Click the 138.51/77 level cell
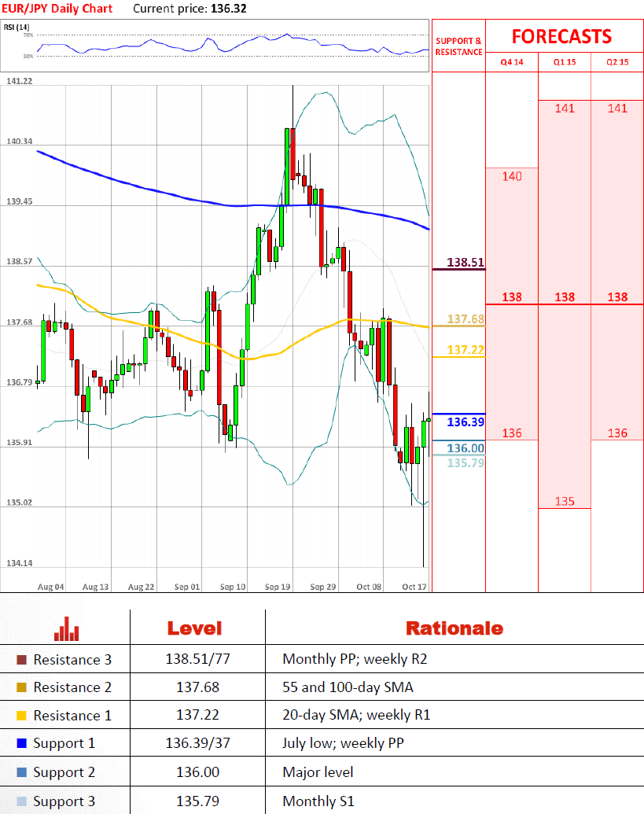 tap(197, 659)
